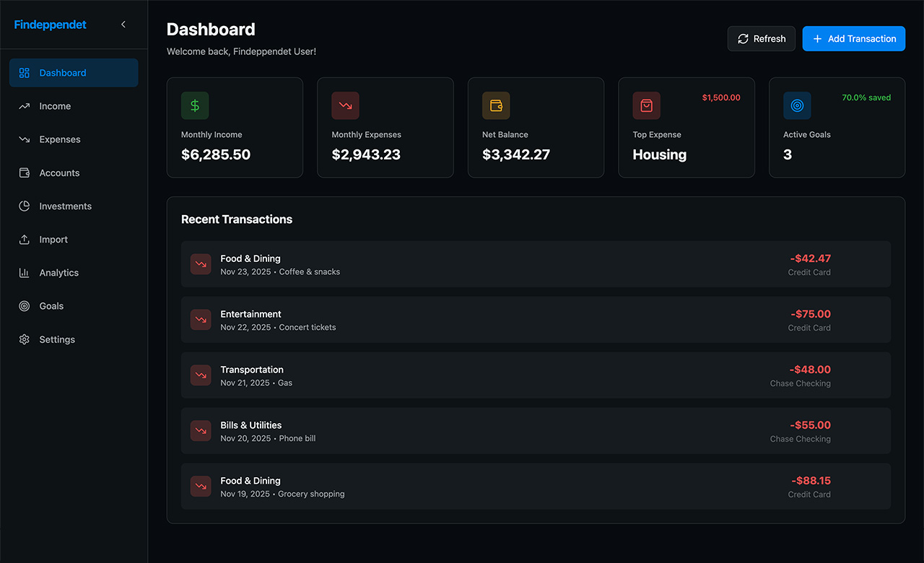Image resolution: width=924 pixels, height=563 pixels.
Task: Click the Monthly Income dollar icon
Action: [195, 105]
